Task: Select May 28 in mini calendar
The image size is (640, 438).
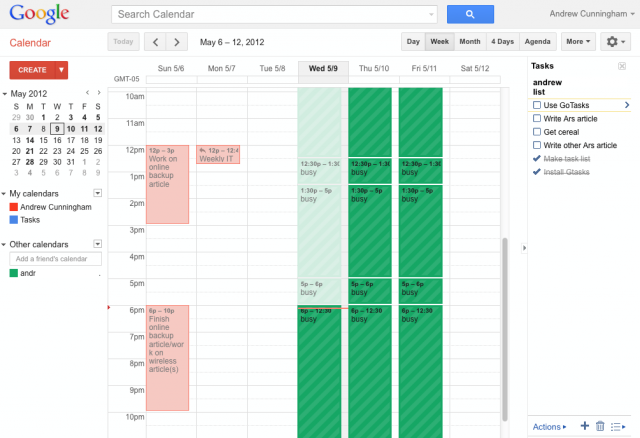Action: [30, 162]
